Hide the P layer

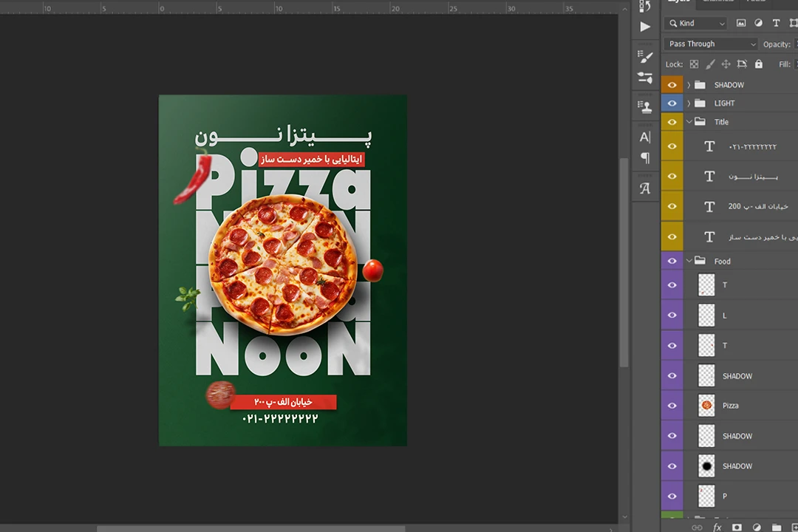(x=672, y=496)
